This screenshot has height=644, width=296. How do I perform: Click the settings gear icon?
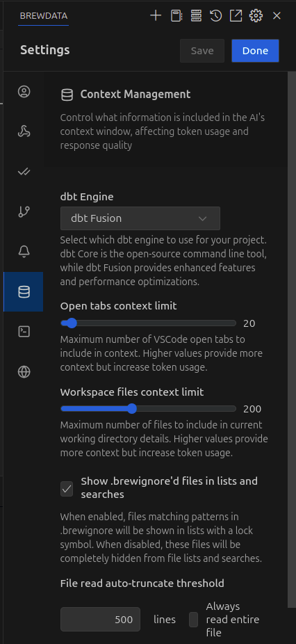pyautogui.click(x=256, y=16)
